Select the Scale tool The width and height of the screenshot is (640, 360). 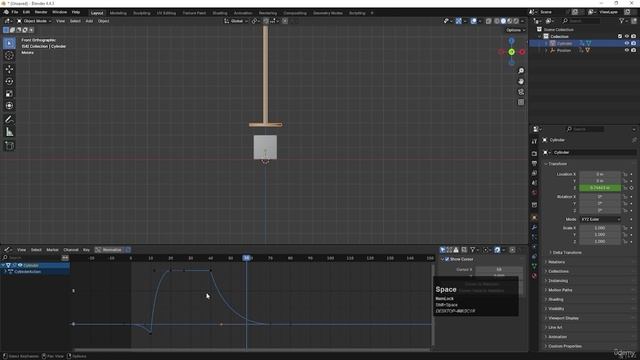9,93
